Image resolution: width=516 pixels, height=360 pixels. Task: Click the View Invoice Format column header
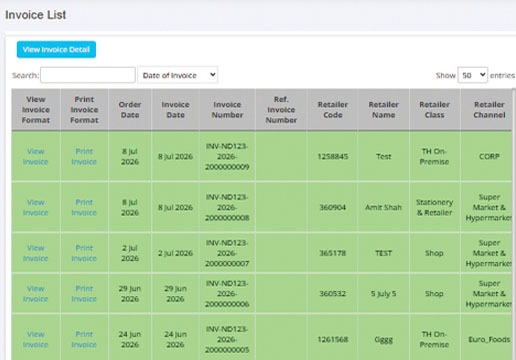36,110
